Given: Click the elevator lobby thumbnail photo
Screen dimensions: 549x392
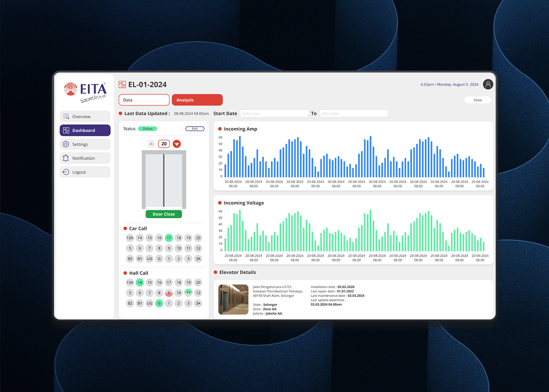Looking at the screenshot, I should pyautogui.click(x=233, y=299).
